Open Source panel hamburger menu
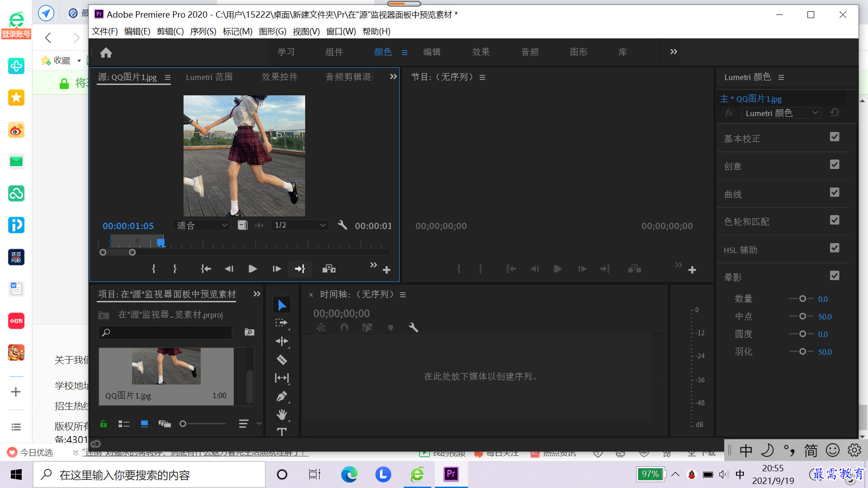The image size is (868, 488). point(168,77)
